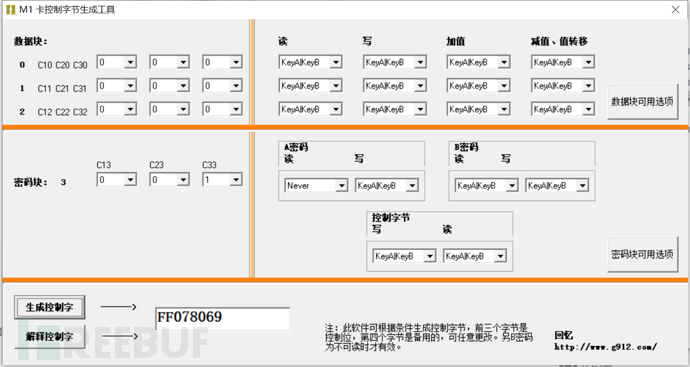This screenshot has width=690, height=367.
Task: Open the C31 dropdown for block 1
Action: coord(222,85)
